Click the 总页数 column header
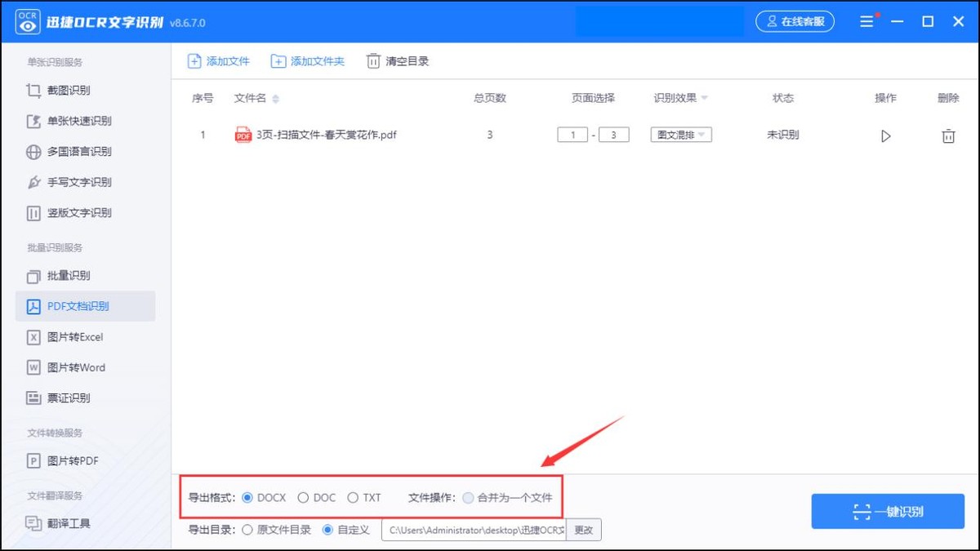Image resolution: width=980 pixels, height=551 pixels. tap(490, 98)
